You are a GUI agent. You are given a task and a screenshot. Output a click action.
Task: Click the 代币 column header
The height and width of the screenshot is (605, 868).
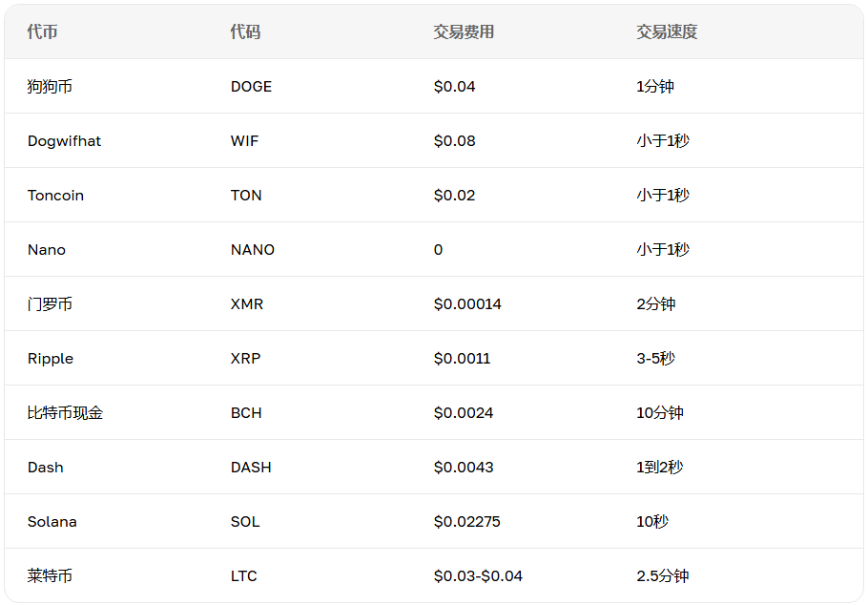(43, 31)
